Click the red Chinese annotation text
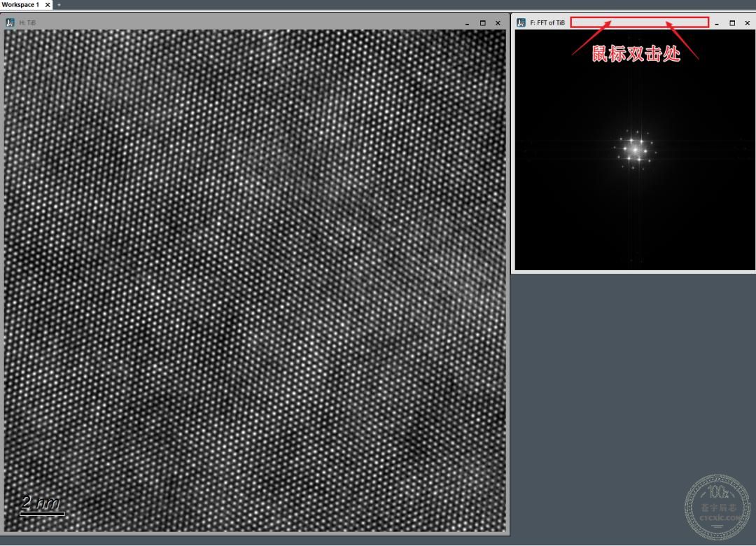This screenshot has height=546, width=756. pos(636,53)
